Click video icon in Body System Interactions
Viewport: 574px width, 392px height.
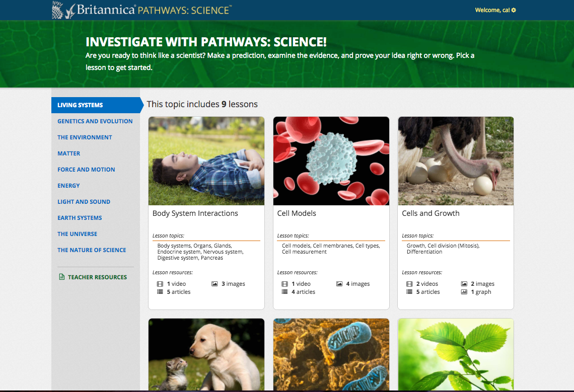pyautogui.click(x=160, y=284)
